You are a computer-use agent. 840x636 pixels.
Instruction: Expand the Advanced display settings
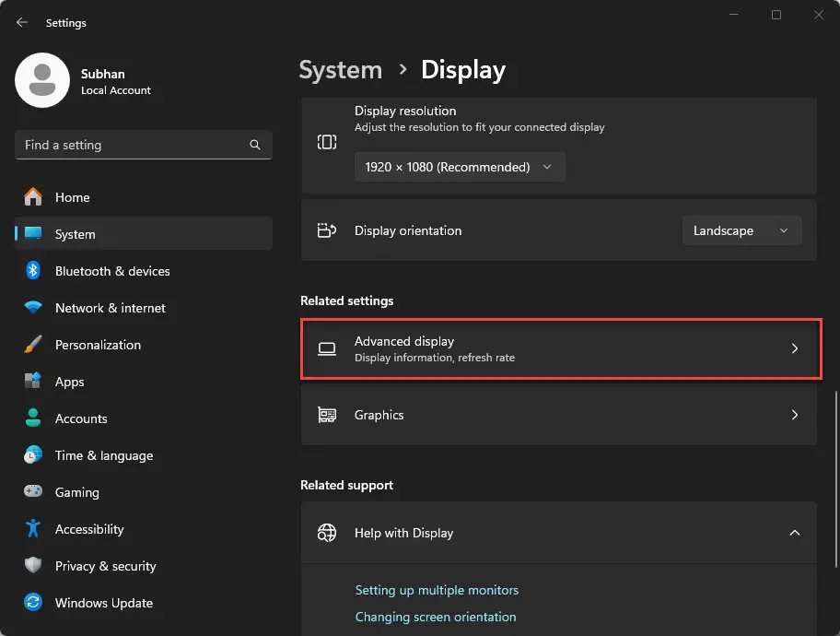558,348
